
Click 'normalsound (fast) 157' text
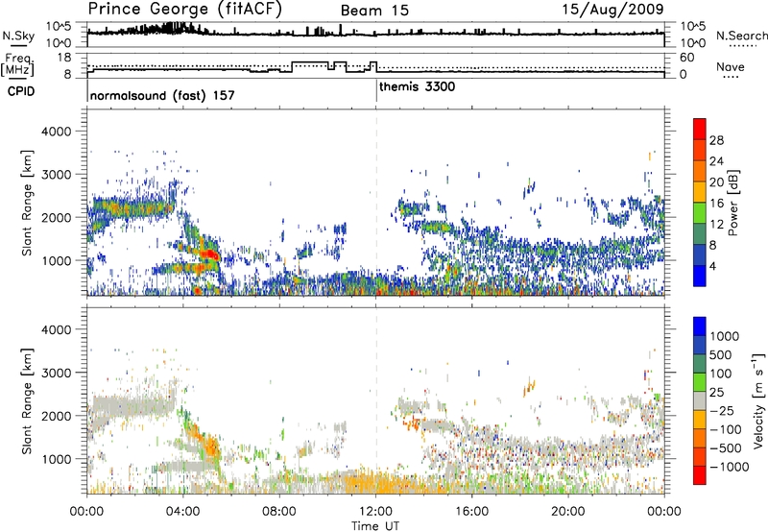[x=162, y=95]
